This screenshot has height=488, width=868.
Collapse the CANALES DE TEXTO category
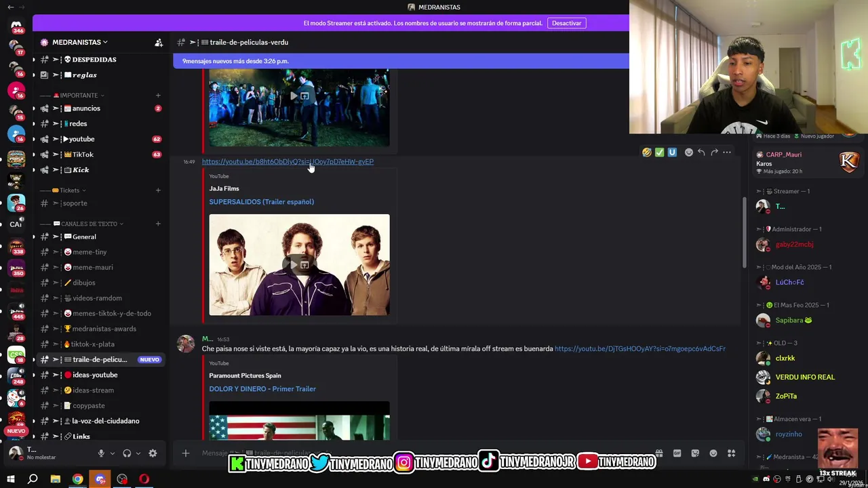tap(89, 224)
